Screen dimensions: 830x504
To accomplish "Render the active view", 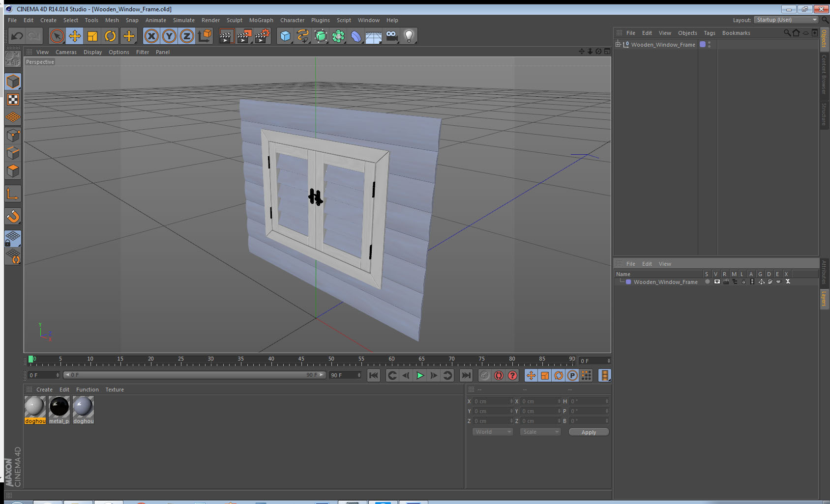I will click(226, 36).
